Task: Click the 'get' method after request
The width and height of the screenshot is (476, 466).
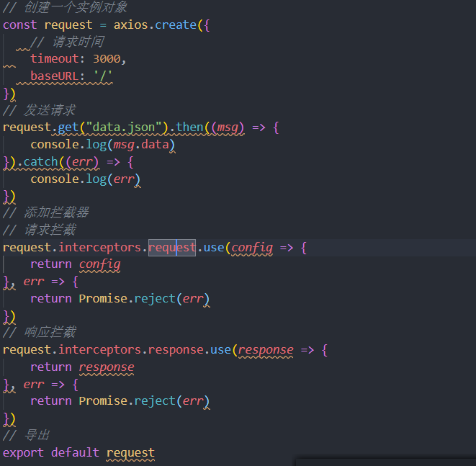Action: point(68,127)
